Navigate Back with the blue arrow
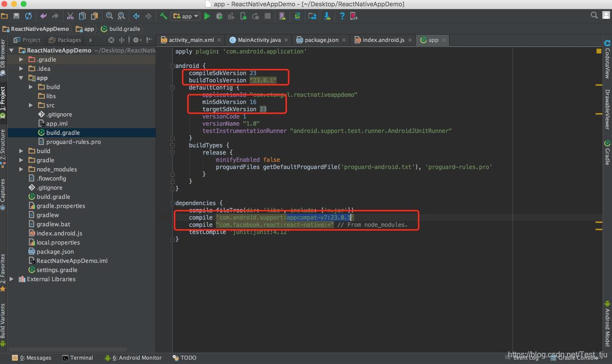Viewport: 612px width, 364px height. pos(136,16)
